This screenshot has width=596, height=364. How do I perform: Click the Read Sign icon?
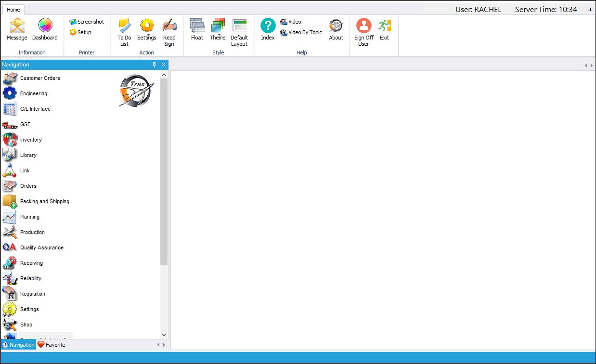[x=169, y=33]
